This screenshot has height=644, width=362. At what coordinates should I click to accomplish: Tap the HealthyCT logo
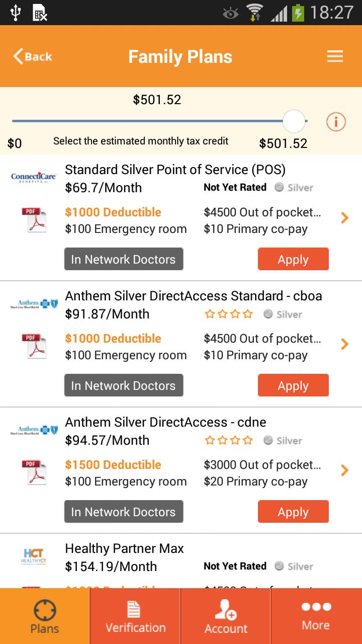[x=34, y=556]
